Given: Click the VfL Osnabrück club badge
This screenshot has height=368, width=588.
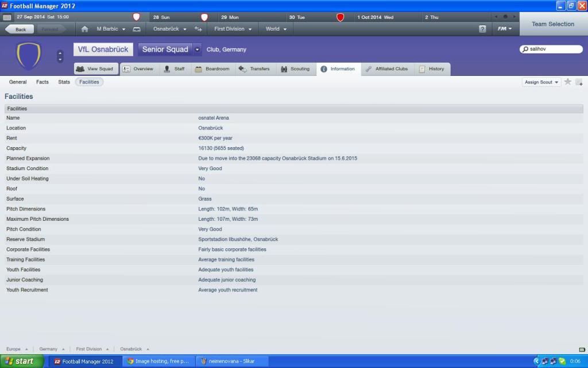Looking at the screenshot, I should pyautogui.click(x=29, y=56).
